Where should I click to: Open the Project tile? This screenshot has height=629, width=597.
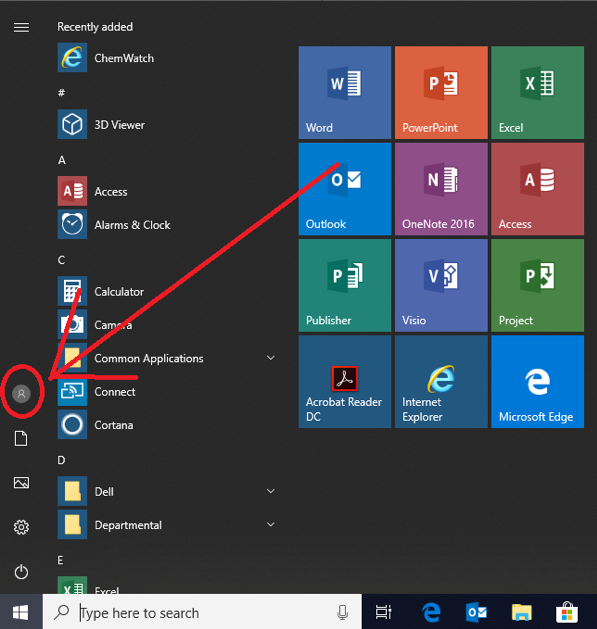pos(537,285)
